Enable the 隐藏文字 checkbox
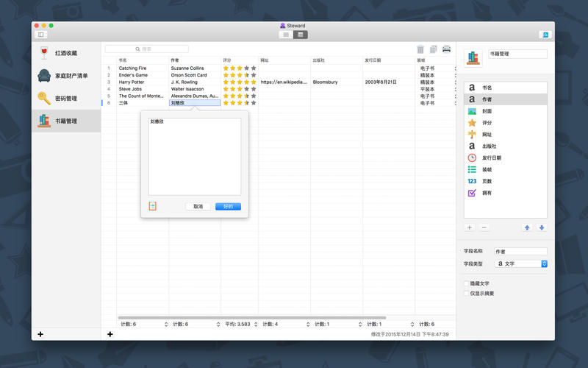This screenshot has width=588, height=368. (466, 283)
